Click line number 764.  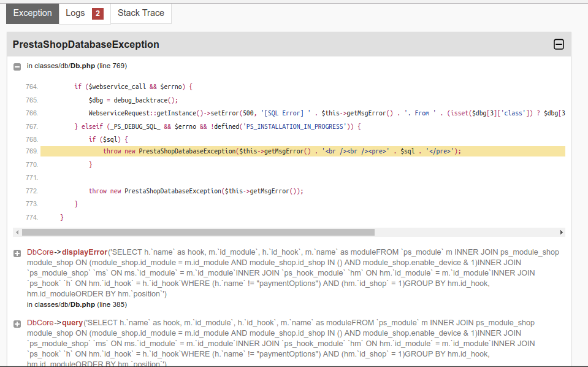[32, 87]
